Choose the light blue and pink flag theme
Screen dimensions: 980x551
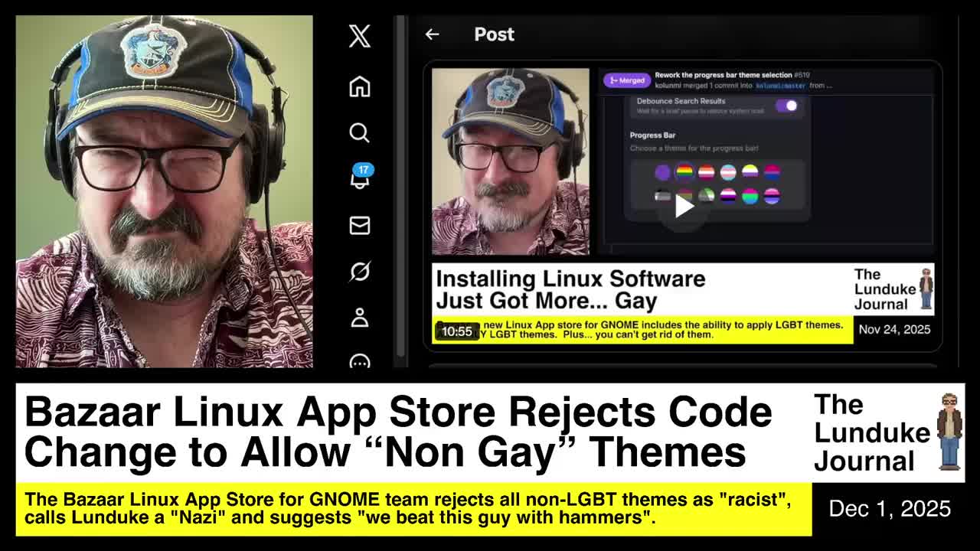(x=727, y=172)
